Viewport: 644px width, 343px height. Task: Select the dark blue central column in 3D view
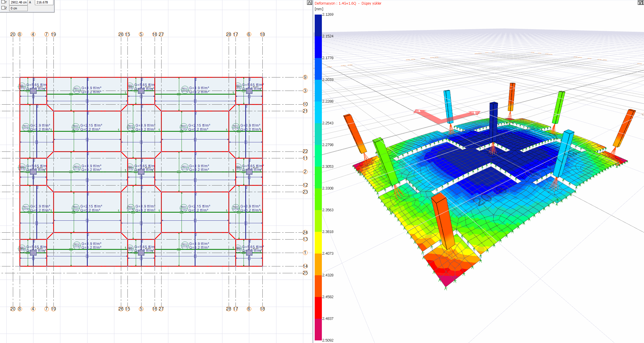(494, 122)
